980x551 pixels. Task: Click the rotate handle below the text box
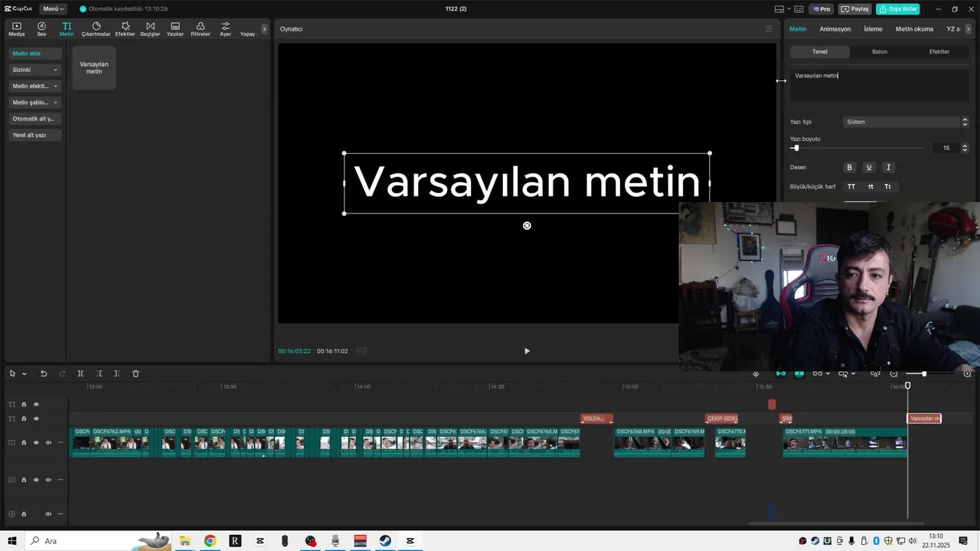(x=527, y=226)
